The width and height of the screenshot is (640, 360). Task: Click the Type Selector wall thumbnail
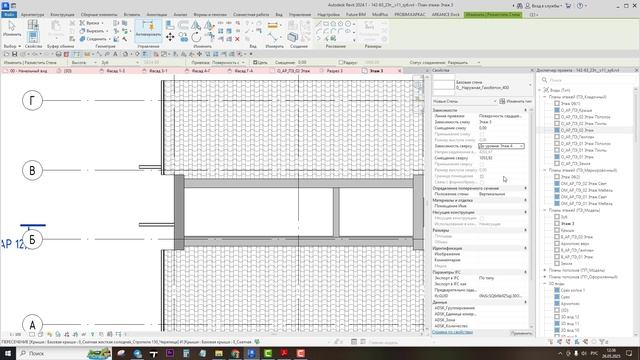443,84
